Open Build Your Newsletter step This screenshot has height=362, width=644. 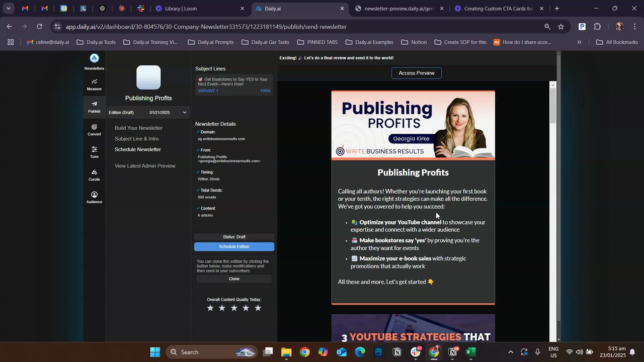click(139, 128)
